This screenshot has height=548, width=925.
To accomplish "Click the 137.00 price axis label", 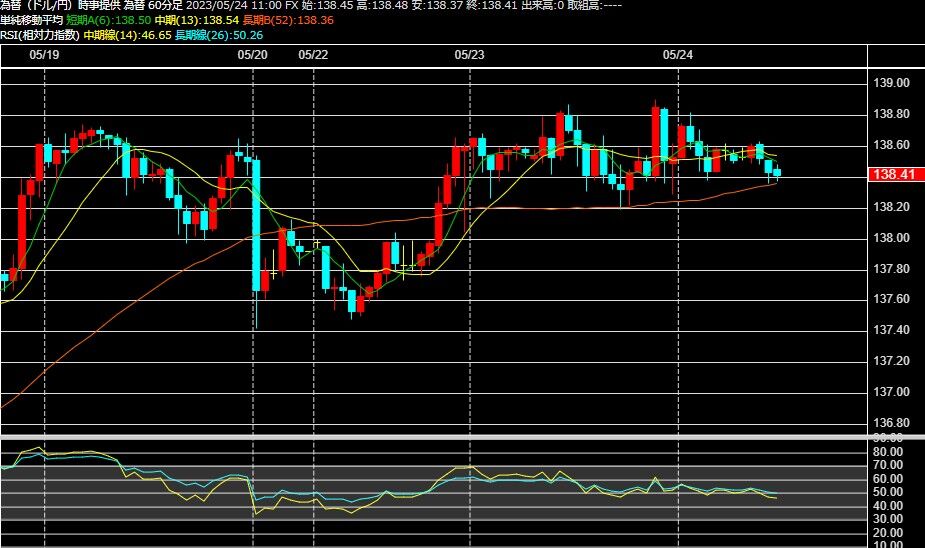I will pyautogui.click(x=891, y=392).
